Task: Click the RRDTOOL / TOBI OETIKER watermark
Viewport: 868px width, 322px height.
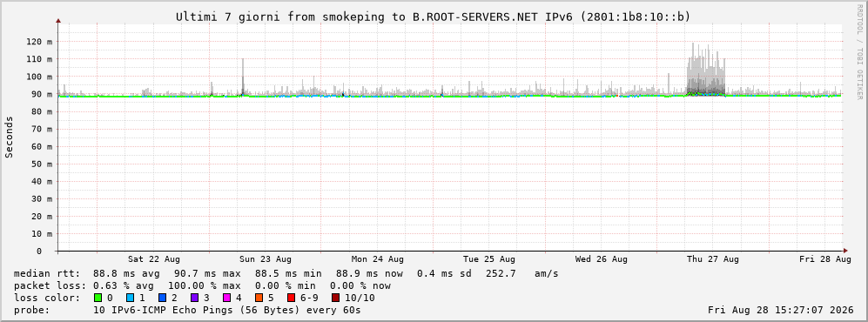Action: 859,51
